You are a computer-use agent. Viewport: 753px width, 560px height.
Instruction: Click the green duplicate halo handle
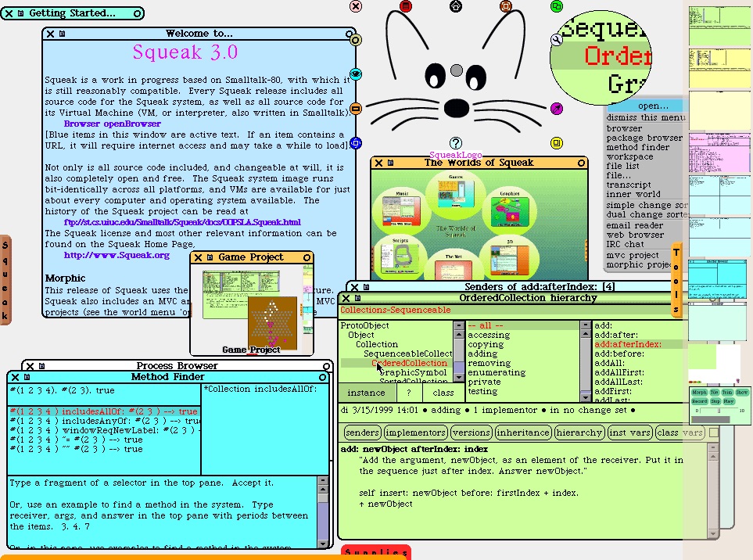pyautogui.click(x=556, y=6)
